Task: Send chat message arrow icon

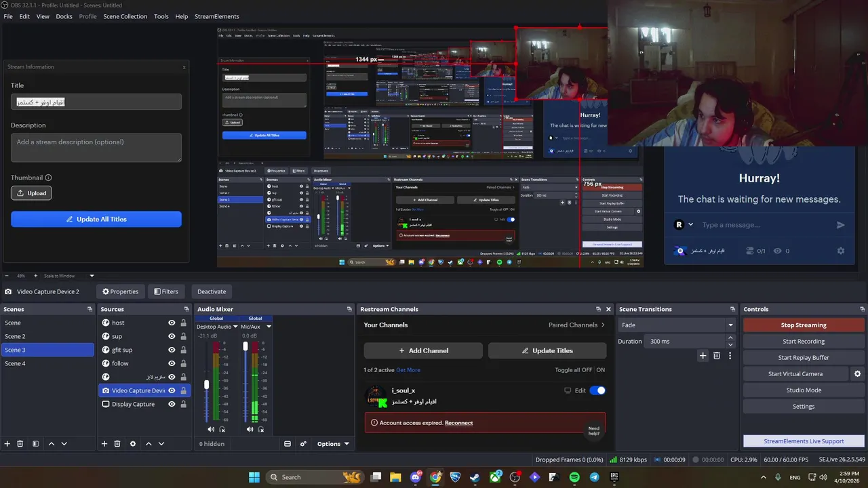Action: click(x=841, y=225)
